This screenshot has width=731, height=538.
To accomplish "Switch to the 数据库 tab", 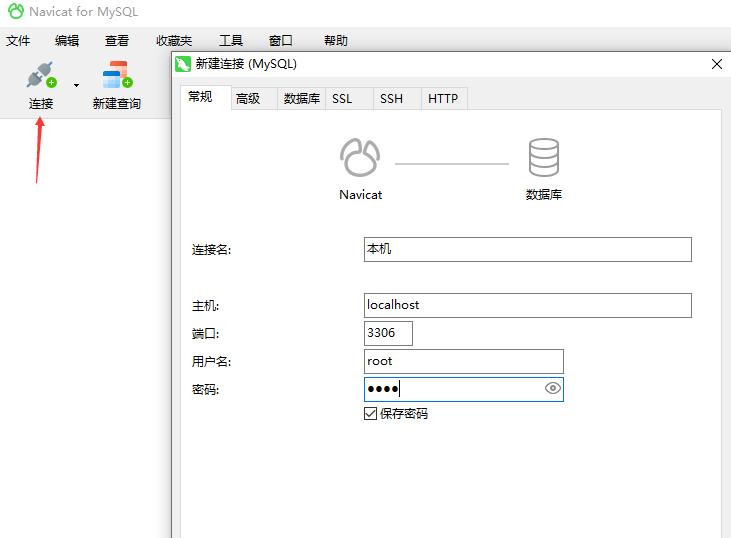I will click(x=302, y=98).
